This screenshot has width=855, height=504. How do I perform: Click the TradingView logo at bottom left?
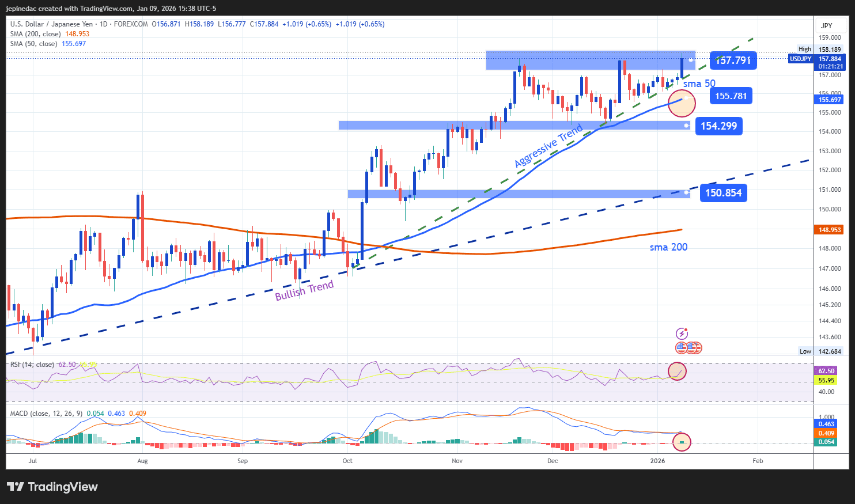tap(52, 487)
